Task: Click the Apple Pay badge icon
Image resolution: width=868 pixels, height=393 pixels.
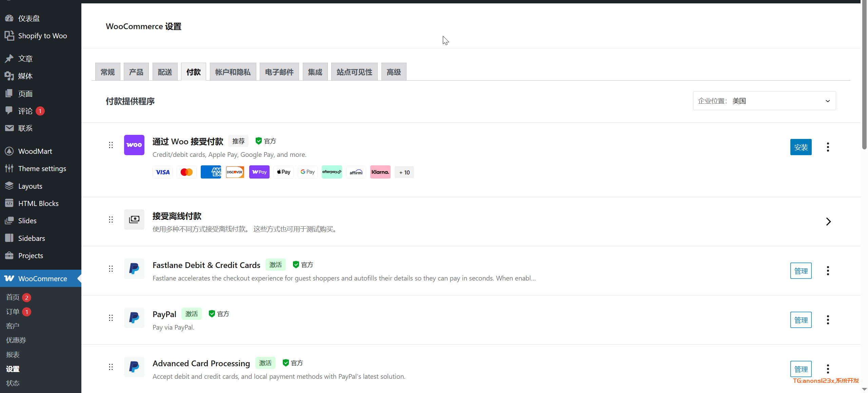Action: 283,172
